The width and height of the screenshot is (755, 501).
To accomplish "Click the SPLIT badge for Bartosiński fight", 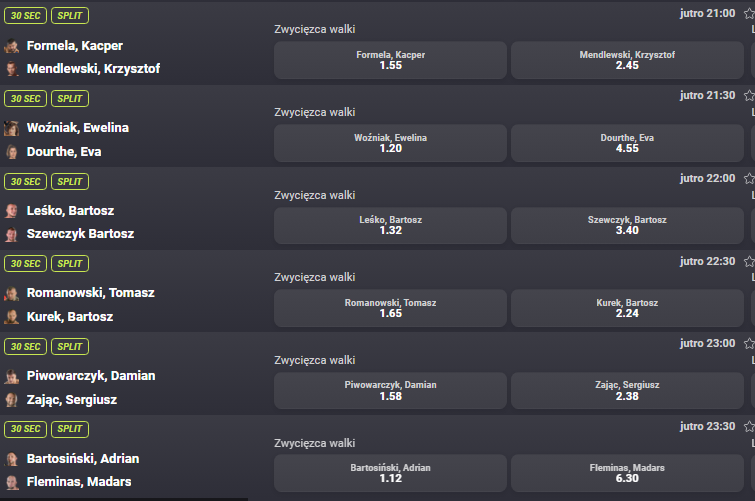I will [70, 429].
